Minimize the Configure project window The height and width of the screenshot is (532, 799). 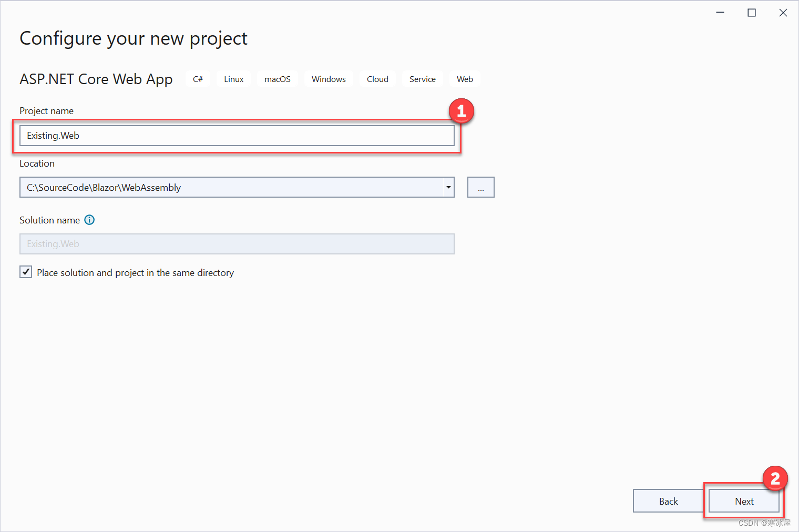coord(720,12)
